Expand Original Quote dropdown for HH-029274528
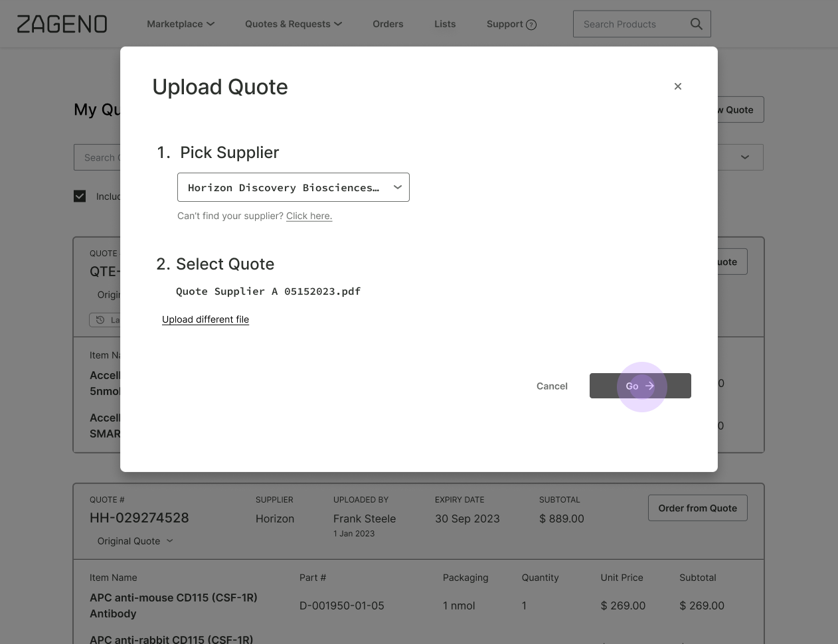This screenshot has width=838, height=644. pyautogui.click(x=135, y=541)
